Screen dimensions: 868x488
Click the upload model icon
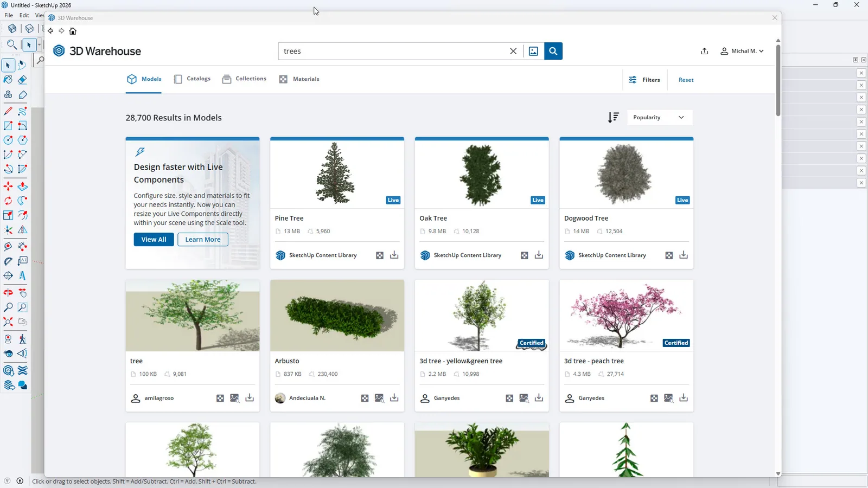(704, 51)
